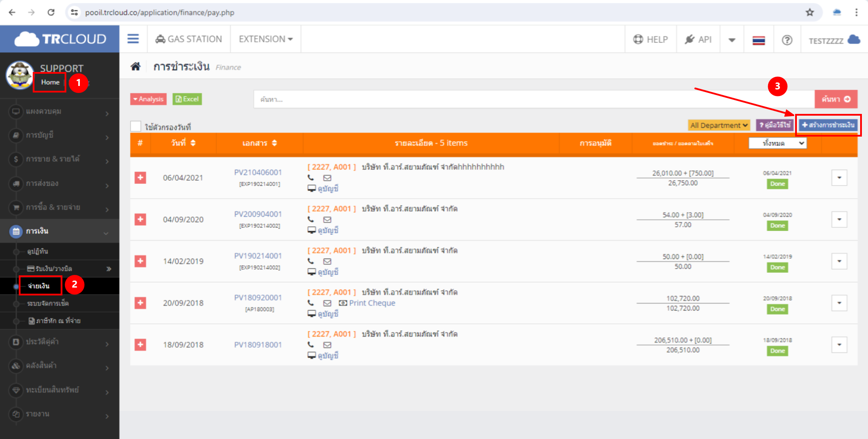This screenshot has height=439, width=868.
Task: Open document link PV190214001
Action: click(258, 256)
